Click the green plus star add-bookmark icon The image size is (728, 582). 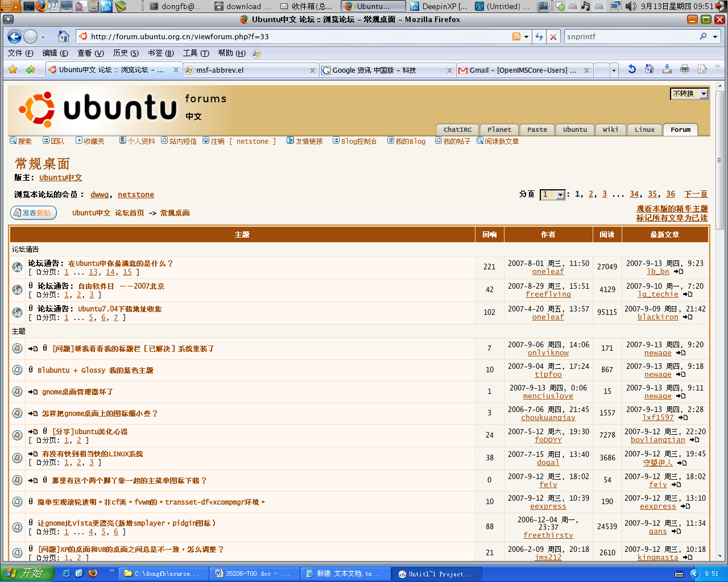click(30, 69)
